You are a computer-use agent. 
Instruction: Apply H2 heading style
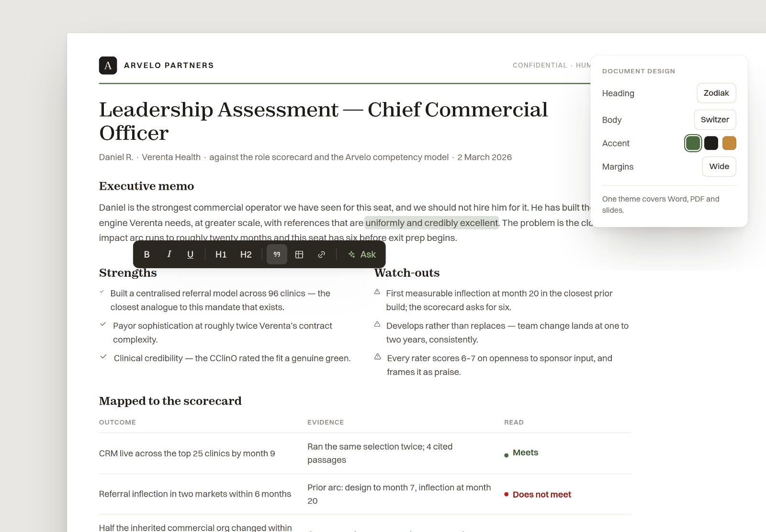[246, 254]
